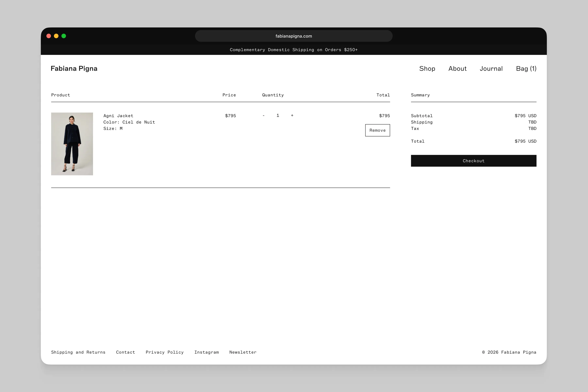Open the Agni Jacket product thumbnail
The height and width of the screenshot is (392, 588).
click(72, 144)
